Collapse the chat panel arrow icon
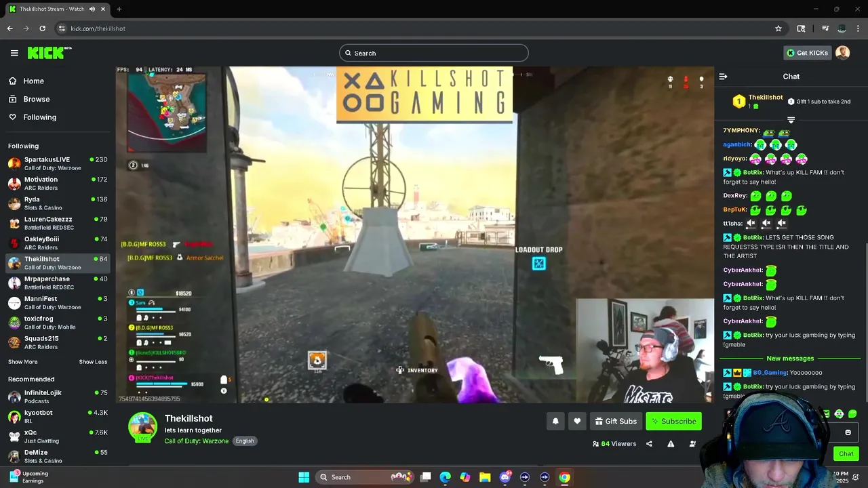Viewport: 868px width, 488px height. tap(723, 77)
